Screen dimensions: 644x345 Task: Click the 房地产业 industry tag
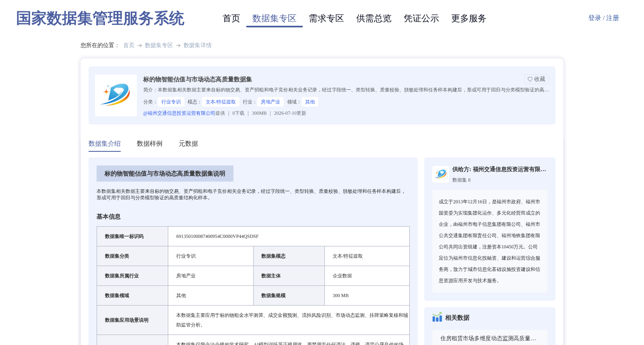[x=270, y=102]
